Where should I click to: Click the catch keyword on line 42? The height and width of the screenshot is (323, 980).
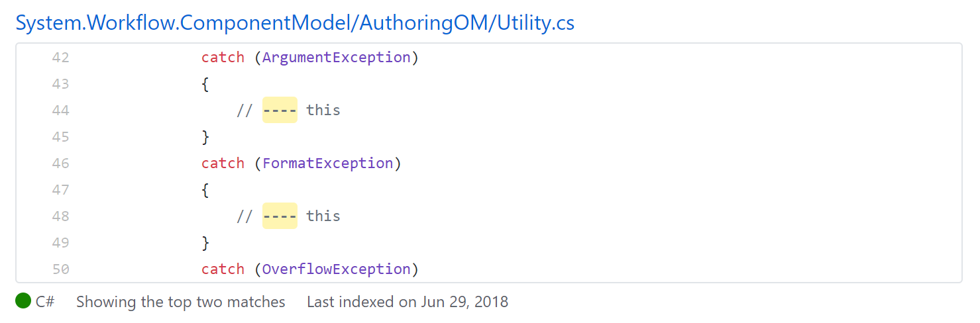(223, 58)
